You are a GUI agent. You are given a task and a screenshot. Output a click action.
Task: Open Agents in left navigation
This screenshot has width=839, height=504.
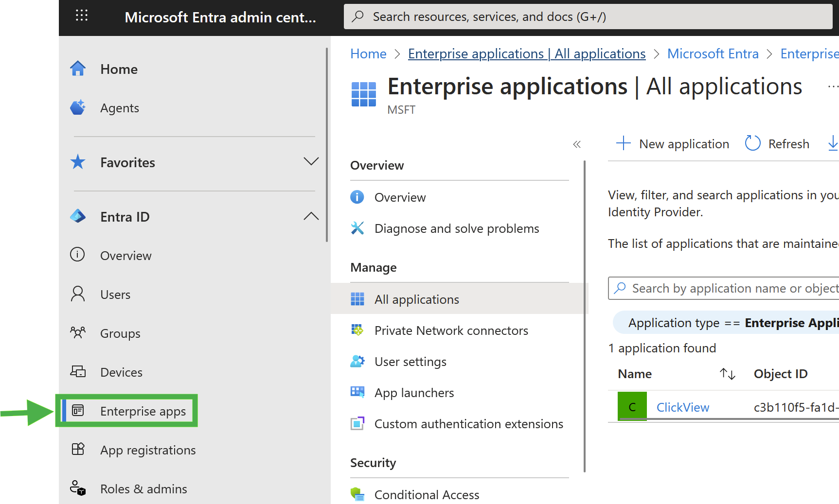point(120,108)
